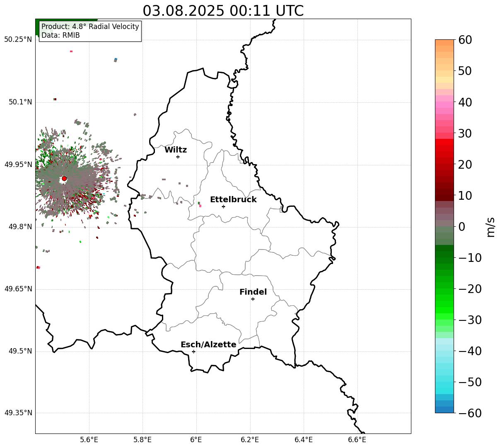Click the 03.08.2025 00:11 UTC title
Image resolution: width=500 pixels, height=448 pixels.
(223, 11)
